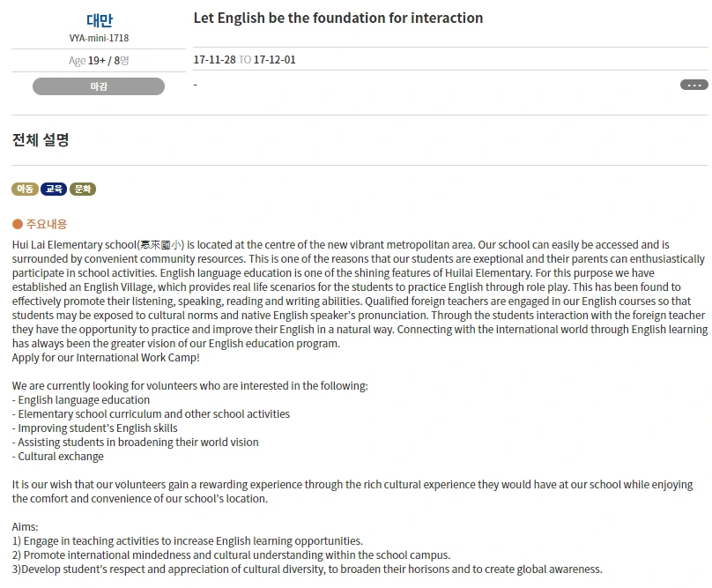The height and width of the screenshot is (588, 712).
Task: Click the orange bullet next to 주요내용
Action: tap(18, 224)
